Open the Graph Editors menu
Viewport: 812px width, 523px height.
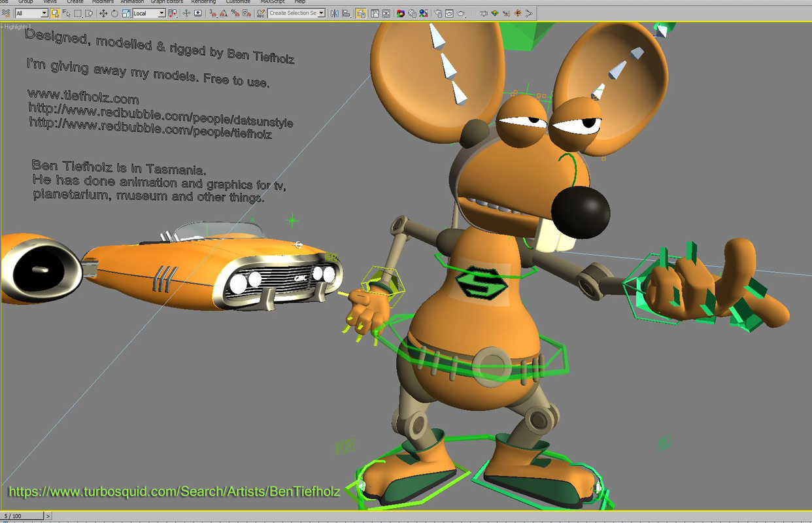pyautogui.click(x=165, y=1)
